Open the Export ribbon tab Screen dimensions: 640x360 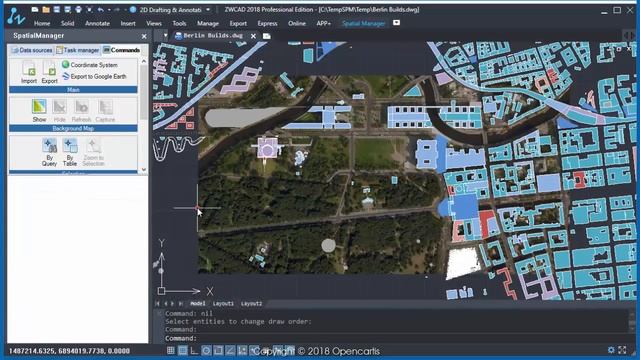238,23
